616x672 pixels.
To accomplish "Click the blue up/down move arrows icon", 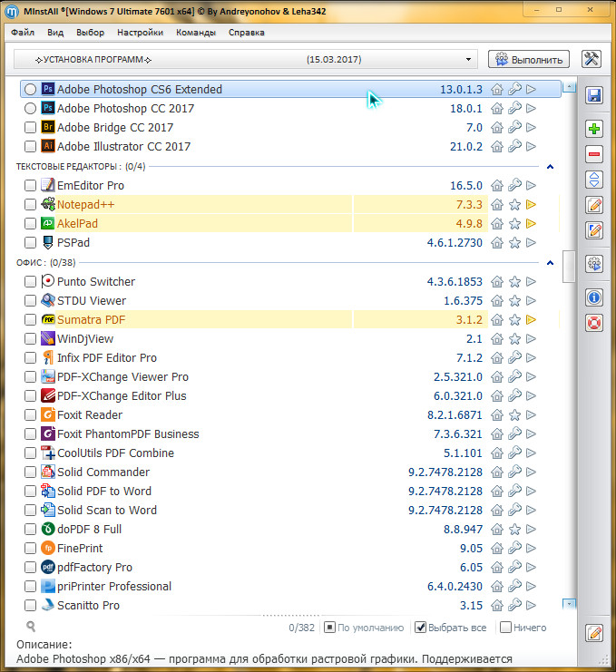I will (x=594, y=180).
